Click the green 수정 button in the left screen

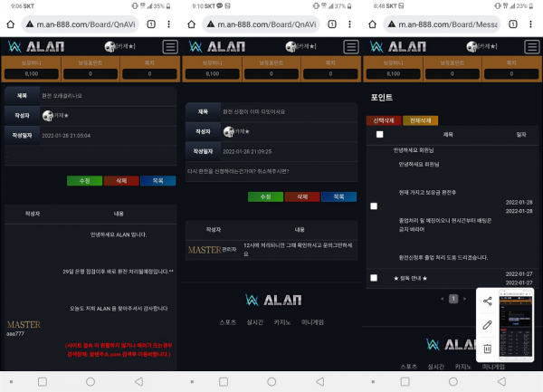pos(84,181)
